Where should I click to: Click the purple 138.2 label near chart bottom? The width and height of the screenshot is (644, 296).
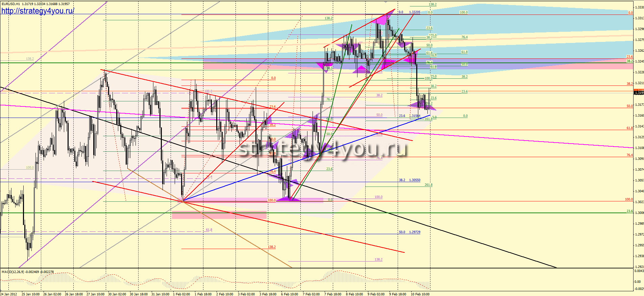click(x=378, y=260)
